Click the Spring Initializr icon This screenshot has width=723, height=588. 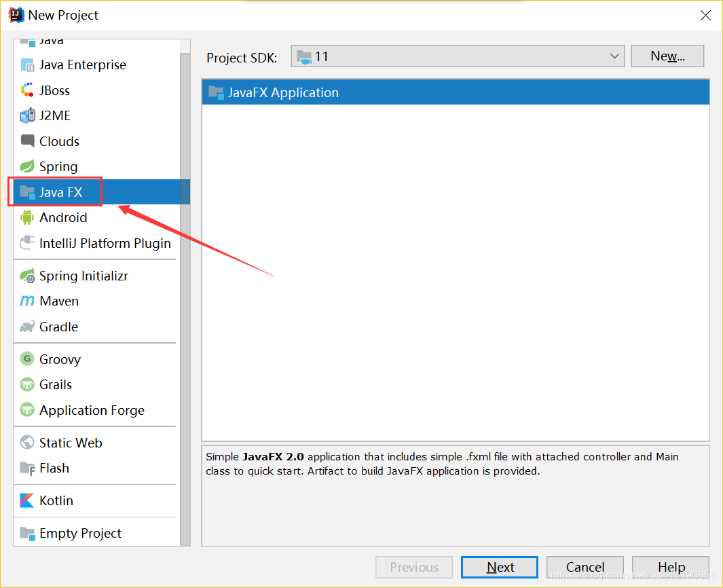[27, 276]
